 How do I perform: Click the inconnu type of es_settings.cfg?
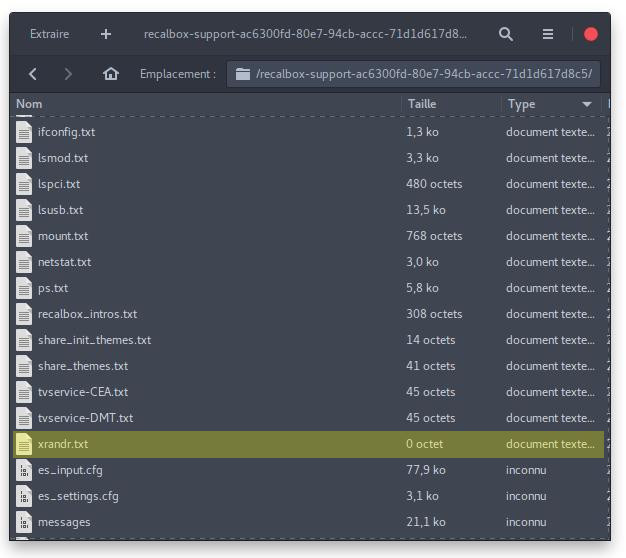point(526,496)
